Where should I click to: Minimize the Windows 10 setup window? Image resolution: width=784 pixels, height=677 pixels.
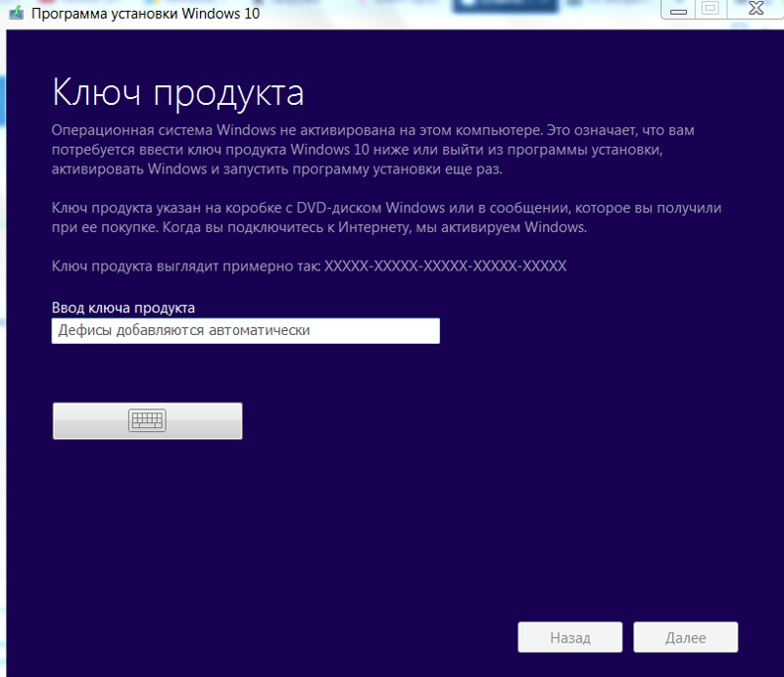click(678, 10)
